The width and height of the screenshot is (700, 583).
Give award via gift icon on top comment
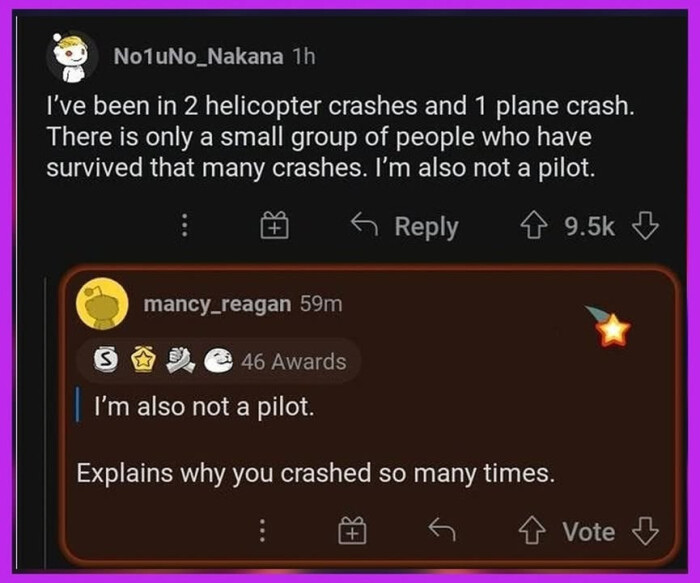tap(275, 225)
